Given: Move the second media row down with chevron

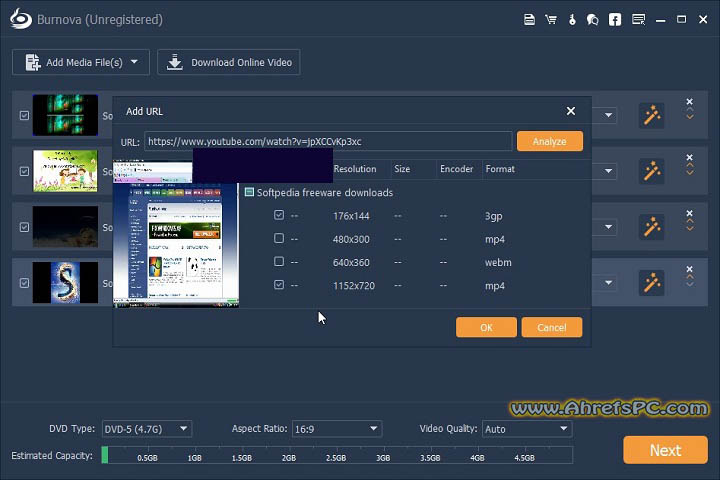Looking at the screenshot, I should [690, 173].
